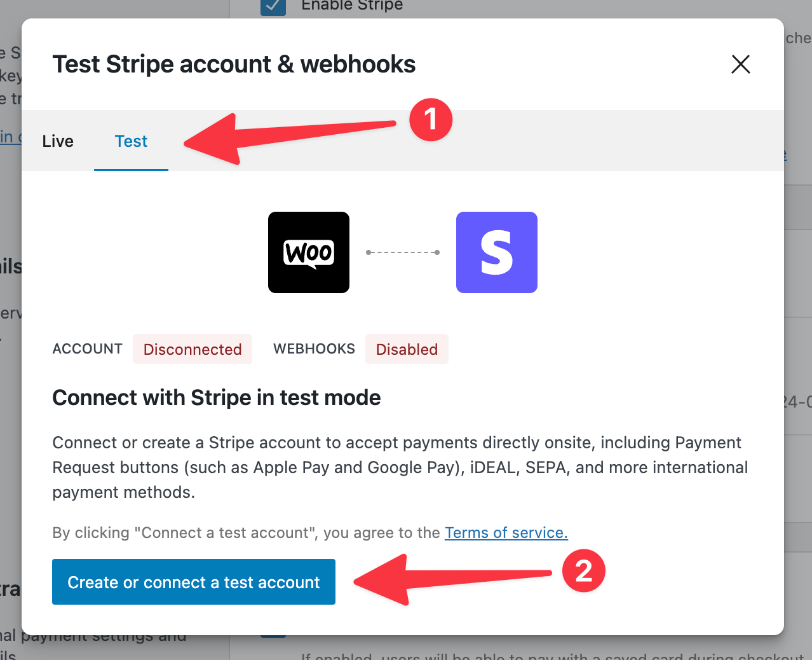Click the Disconnected account status badge
The width and height of the screenshot is (812, 660).
click(x=193, y=349)
